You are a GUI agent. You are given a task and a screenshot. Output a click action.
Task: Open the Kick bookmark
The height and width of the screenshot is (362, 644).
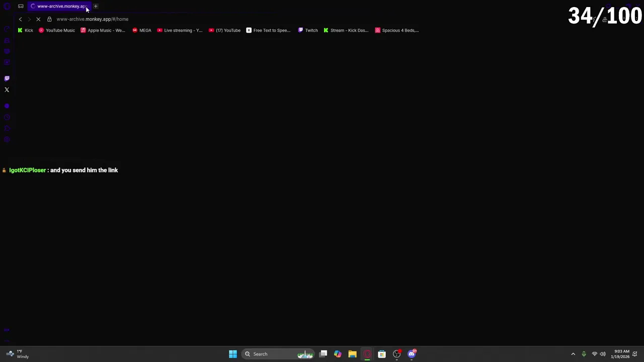tap(25, 30)
